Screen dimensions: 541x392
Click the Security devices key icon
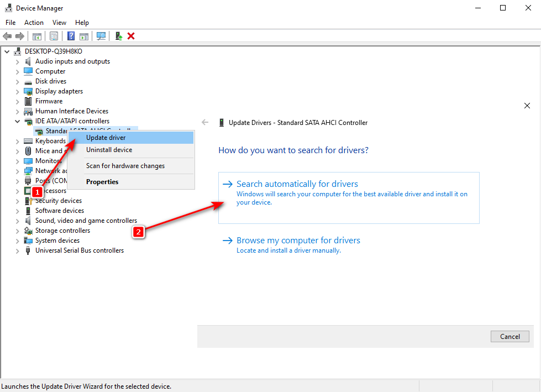pyautogui.click(x=28, y=201)
